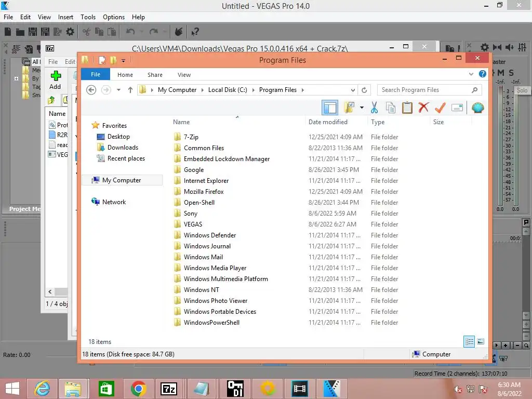Open the Share tab in Explorer ribbon

click(x=155, y=75)
